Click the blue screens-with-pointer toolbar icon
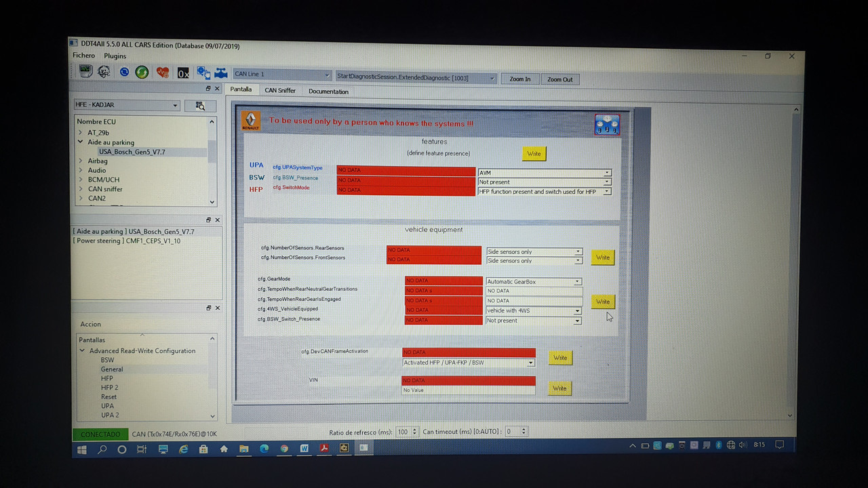Screen dimensions: 868x488 coord(203,73)
